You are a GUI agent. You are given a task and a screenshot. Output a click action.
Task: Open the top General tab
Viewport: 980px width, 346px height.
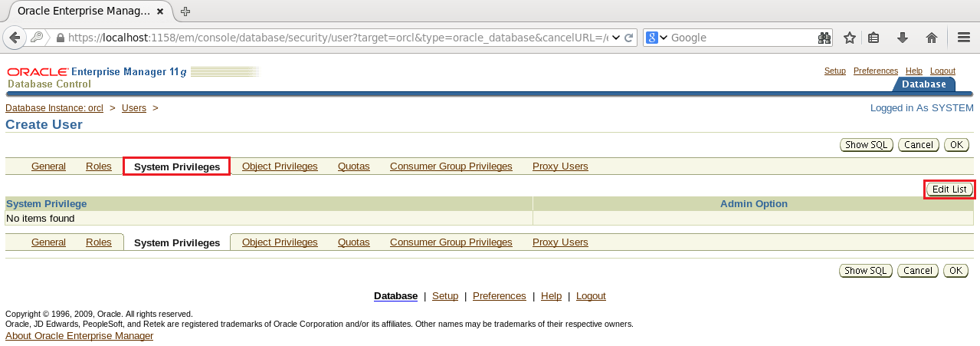coord(48,166)
